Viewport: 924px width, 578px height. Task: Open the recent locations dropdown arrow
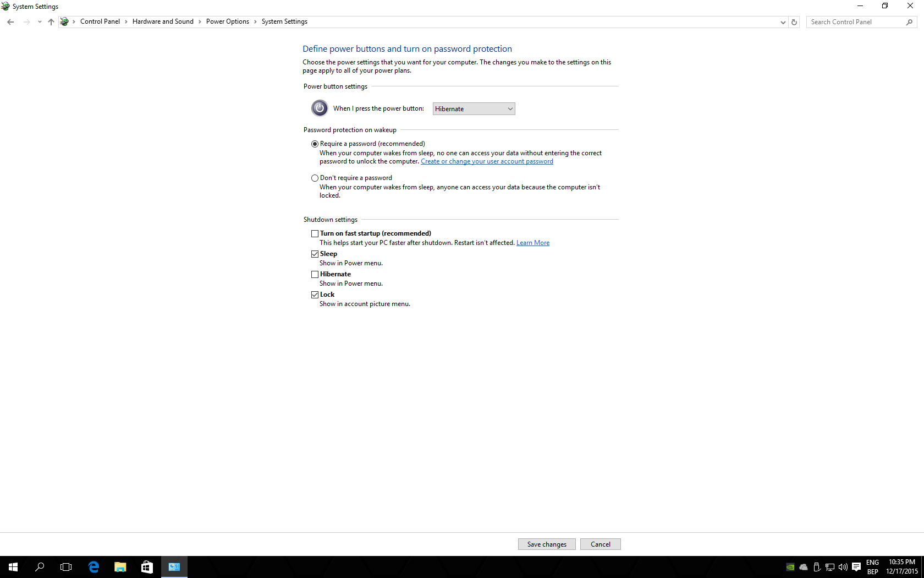[40, 22]
